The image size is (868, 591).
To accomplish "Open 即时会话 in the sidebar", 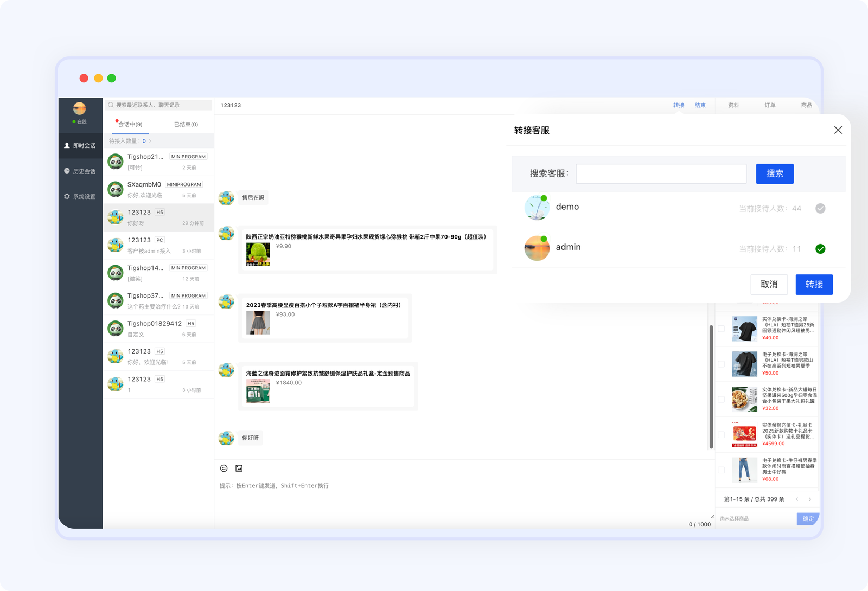I will [80, 146].
